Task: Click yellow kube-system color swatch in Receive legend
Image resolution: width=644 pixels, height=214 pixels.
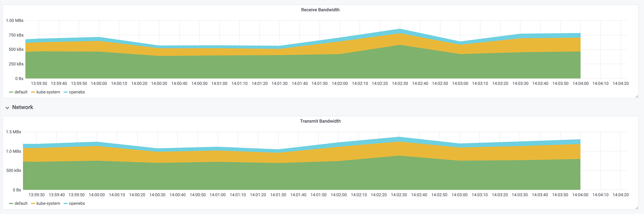Action: [x=33, y=92]
